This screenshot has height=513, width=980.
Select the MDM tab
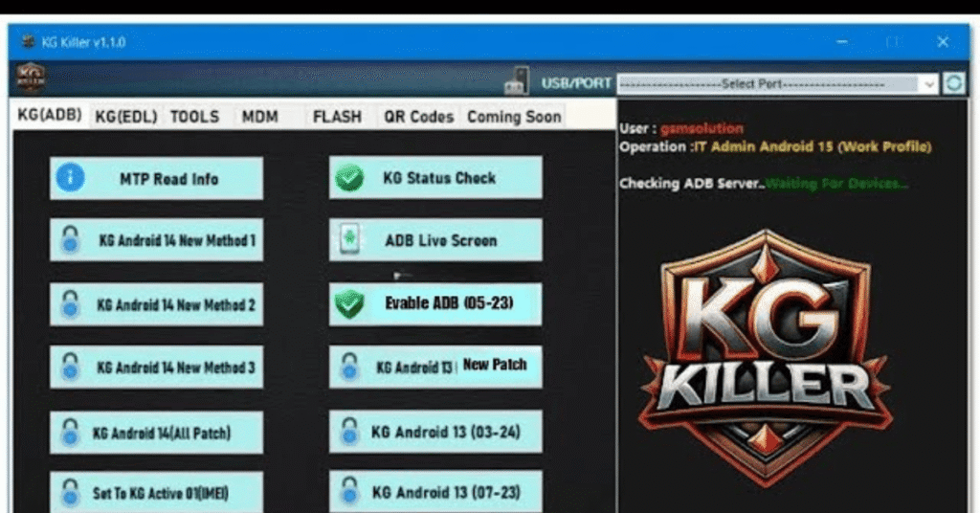point(260,117)
